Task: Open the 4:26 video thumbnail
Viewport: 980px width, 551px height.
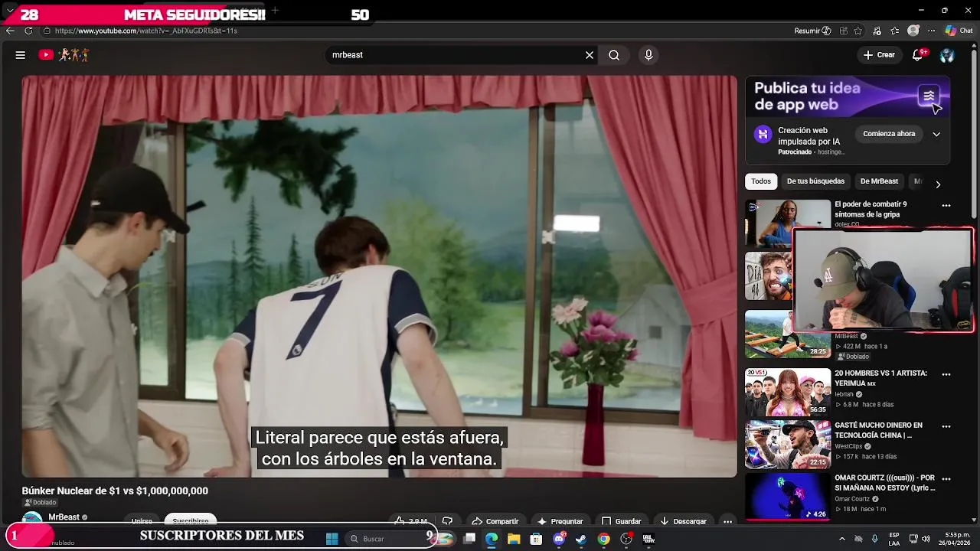Action: coord(788,496)
